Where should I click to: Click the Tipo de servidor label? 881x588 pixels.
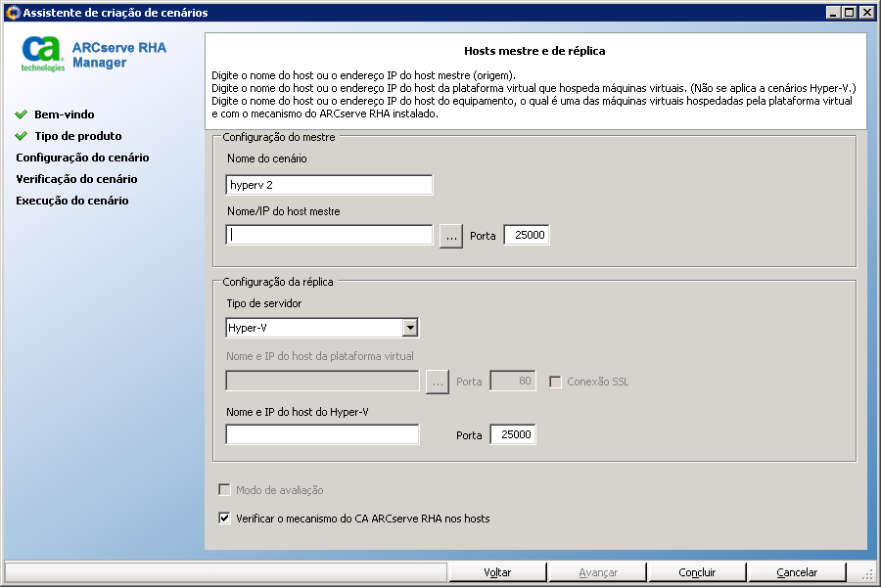[x=264, y=303]
